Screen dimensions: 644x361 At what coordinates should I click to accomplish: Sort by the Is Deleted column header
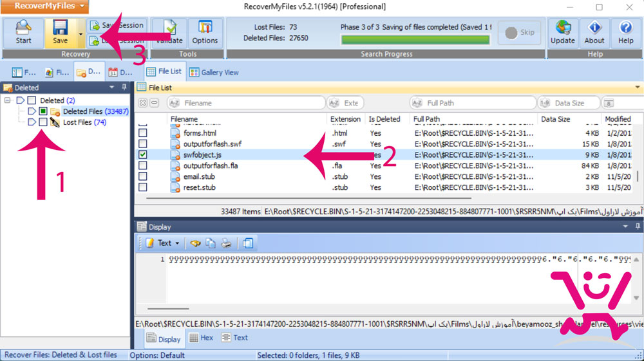point(384,119)
